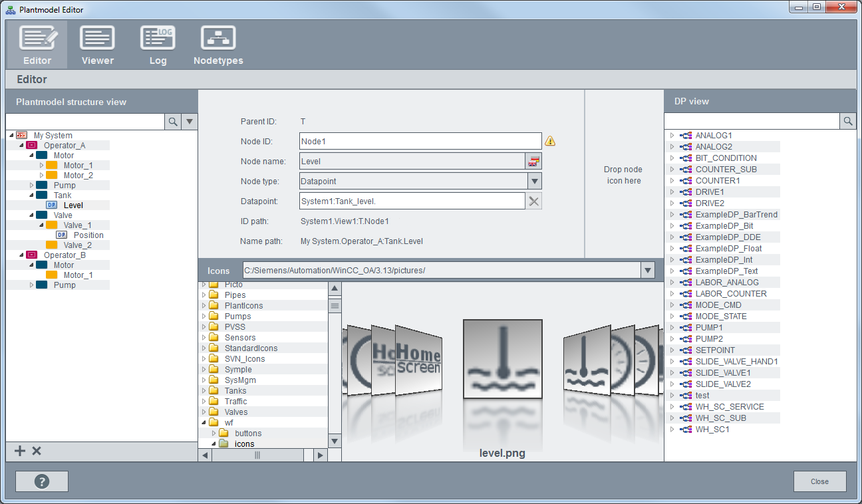Open the structure view filter dropdown arrow
The image size is (862, 504).
[190, 122]
